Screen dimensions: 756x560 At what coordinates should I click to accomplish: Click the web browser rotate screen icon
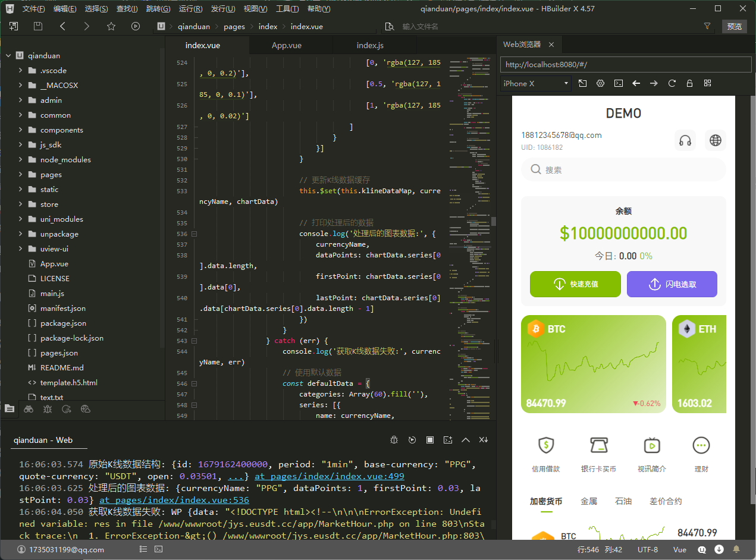click(x=582, y=83)
